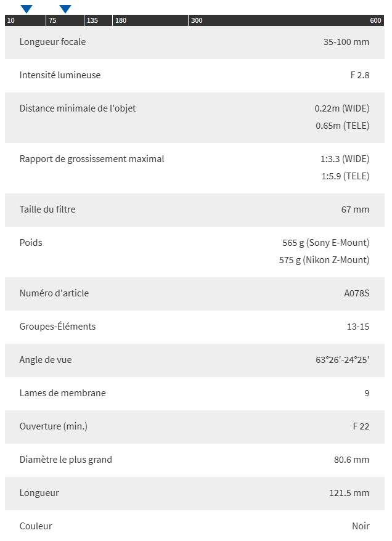Screen dimensions: 392x541
Task: Click the Longueur focale row label
Action: click(x=52, y=42)
